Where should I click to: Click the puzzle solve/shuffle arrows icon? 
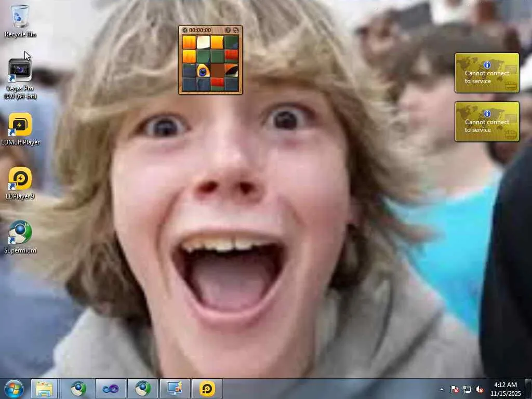[x=236, y=30]
